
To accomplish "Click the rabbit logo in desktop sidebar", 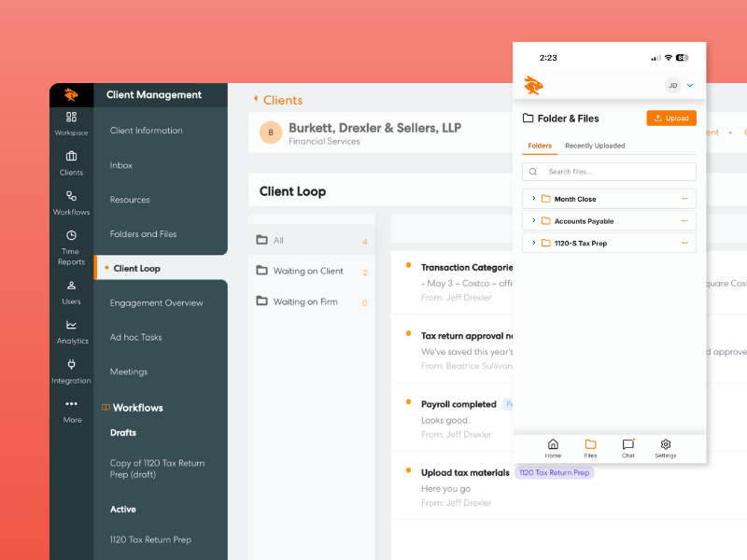I will [72, 95].
